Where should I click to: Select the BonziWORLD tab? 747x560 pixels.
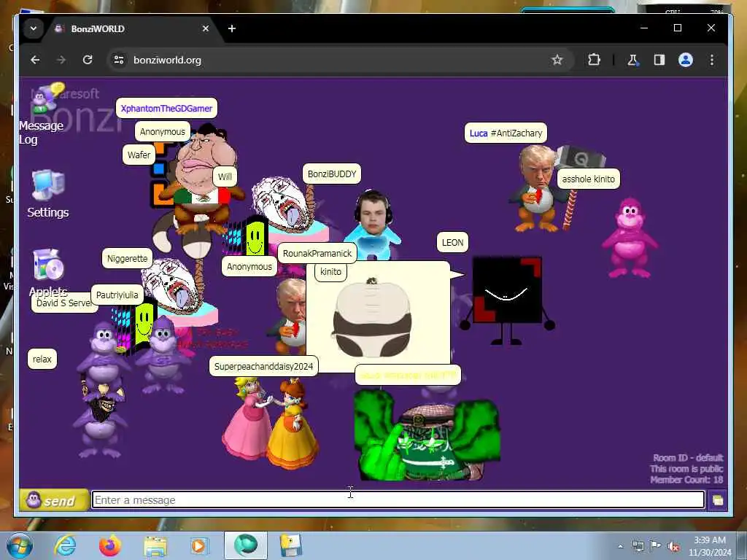131,28
